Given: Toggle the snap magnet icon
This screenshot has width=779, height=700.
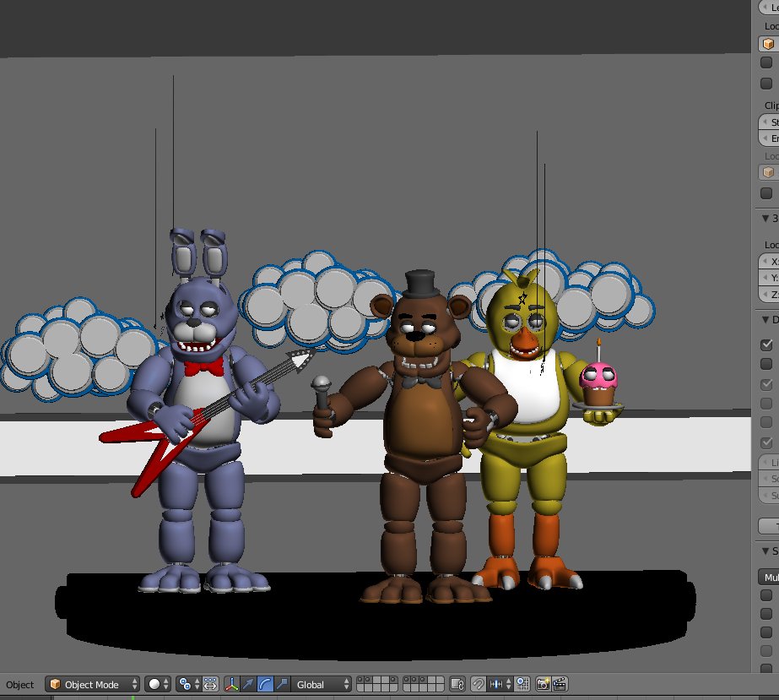Looking at the screenshot, I should click(478, 685).
